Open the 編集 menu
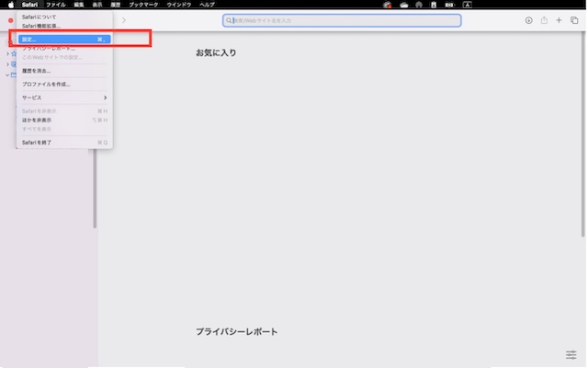Viewport: 588px width, 368px height. [x=79, y=5]
